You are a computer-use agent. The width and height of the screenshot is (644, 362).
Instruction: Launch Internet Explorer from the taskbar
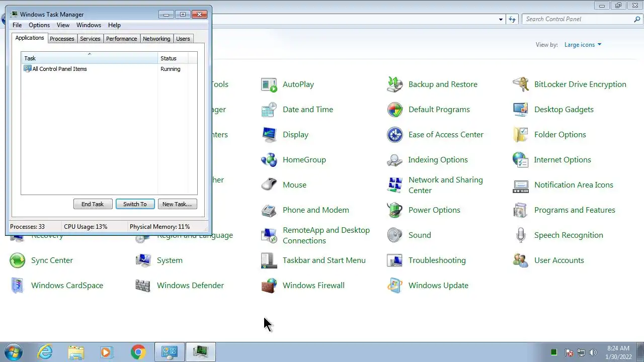point(45,352)
